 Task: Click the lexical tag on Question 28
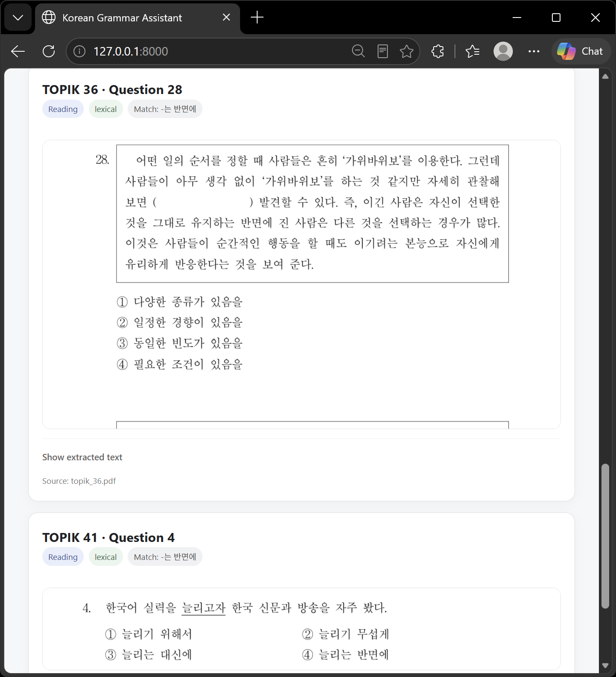[106, 109]
